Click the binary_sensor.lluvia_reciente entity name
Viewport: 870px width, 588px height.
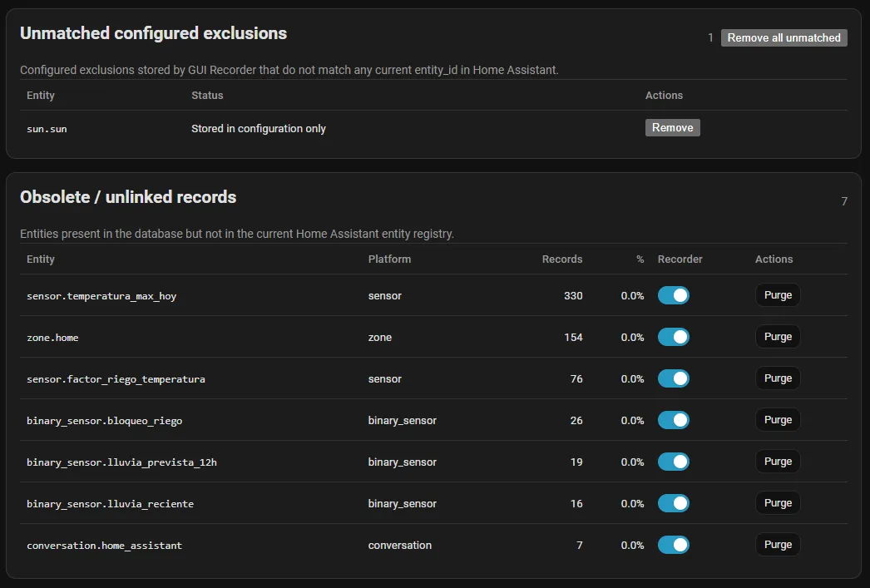click(x=111, y=504)
